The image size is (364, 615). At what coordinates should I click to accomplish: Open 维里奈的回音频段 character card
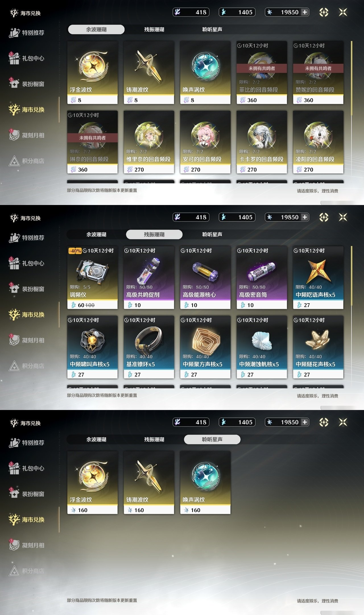click(149, 142)
